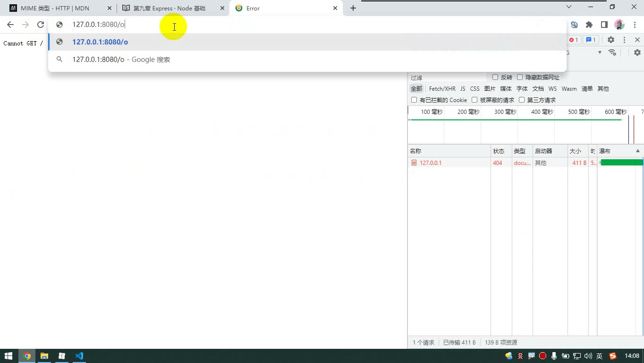Open network panel settings gear below DevTools close
The width and height of the screenshot is (644, 363).
click(637, 52)
